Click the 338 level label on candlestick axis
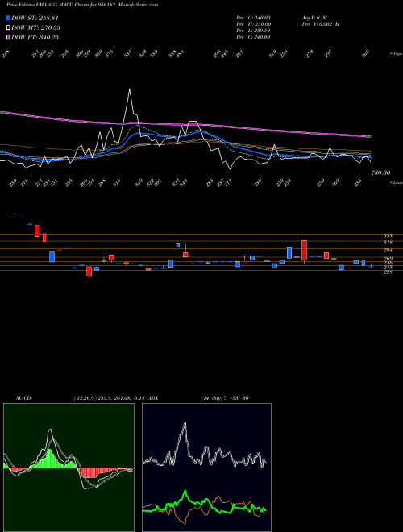Viewport: 403px width, 532px height. (388, 235)
